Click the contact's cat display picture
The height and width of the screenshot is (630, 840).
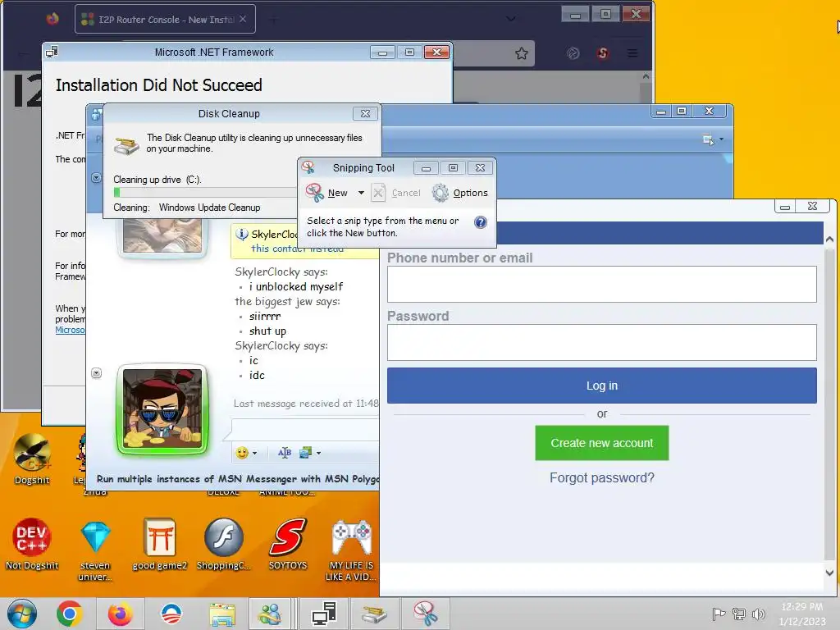(162, 235)
